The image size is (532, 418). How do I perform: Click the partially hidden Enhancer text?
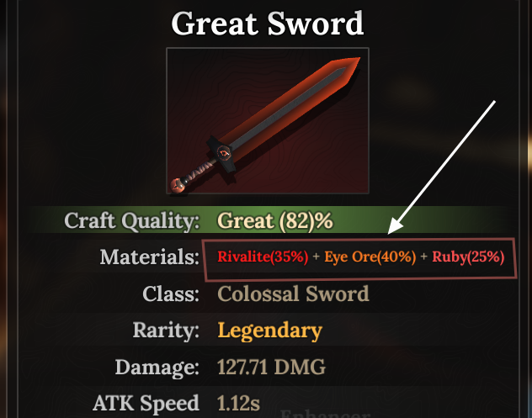click(x=325, y=413)
